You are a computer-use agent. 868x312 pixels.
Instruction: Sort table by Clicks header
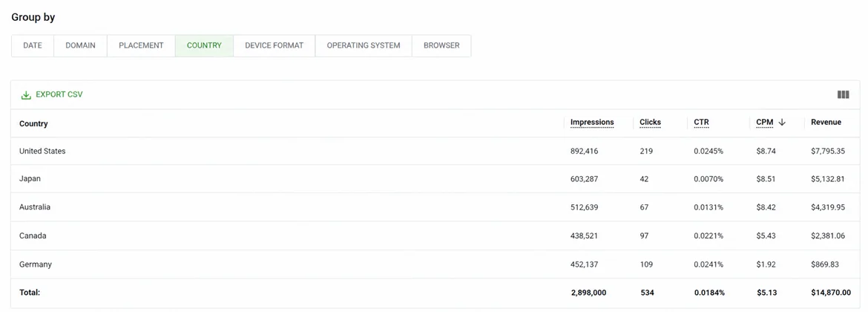(x=651, y=123)
